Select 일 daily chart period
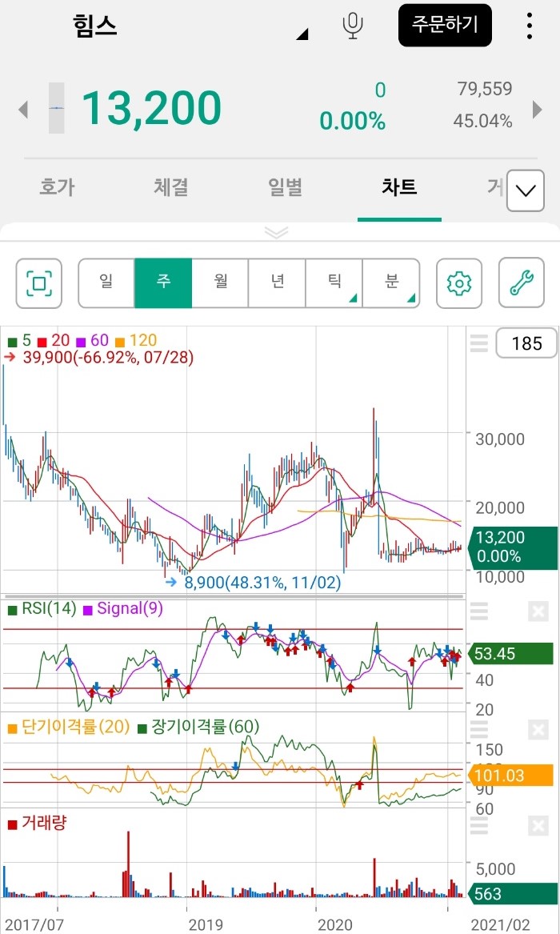The width and height of the screenshot is (560, 934). pyautogui.click(x=106, y=283)
